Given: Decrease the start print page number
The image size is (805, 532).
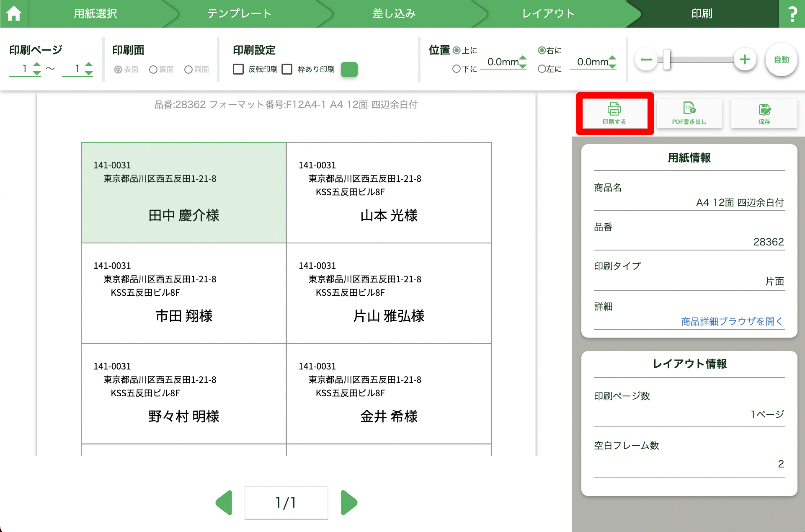Looking at the screenshot, I should (37, 73).
